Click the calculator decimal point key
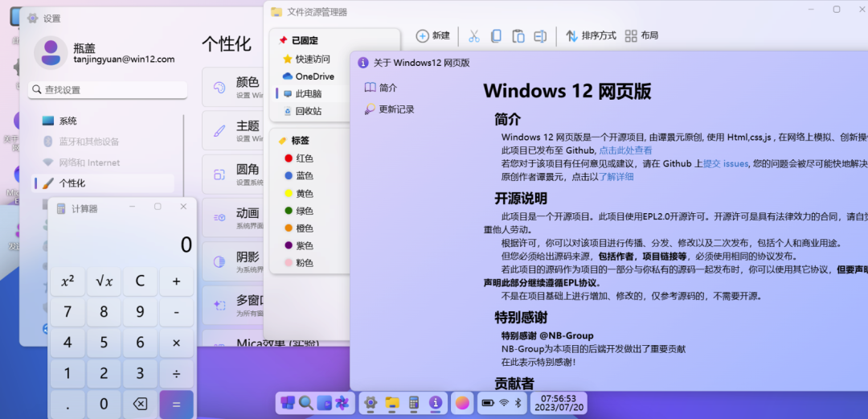Viewport: 868px width, 419px height. [68, 404]
